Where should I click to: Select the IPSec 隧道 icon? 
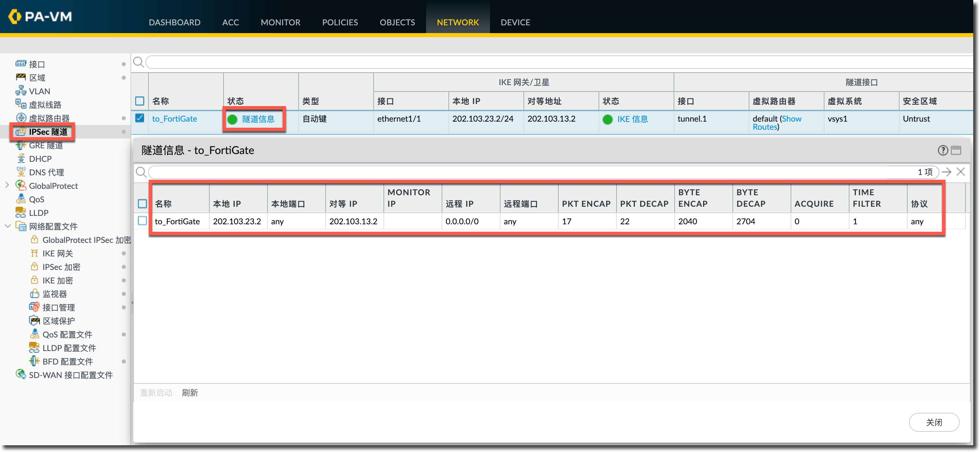click(21, 131)
